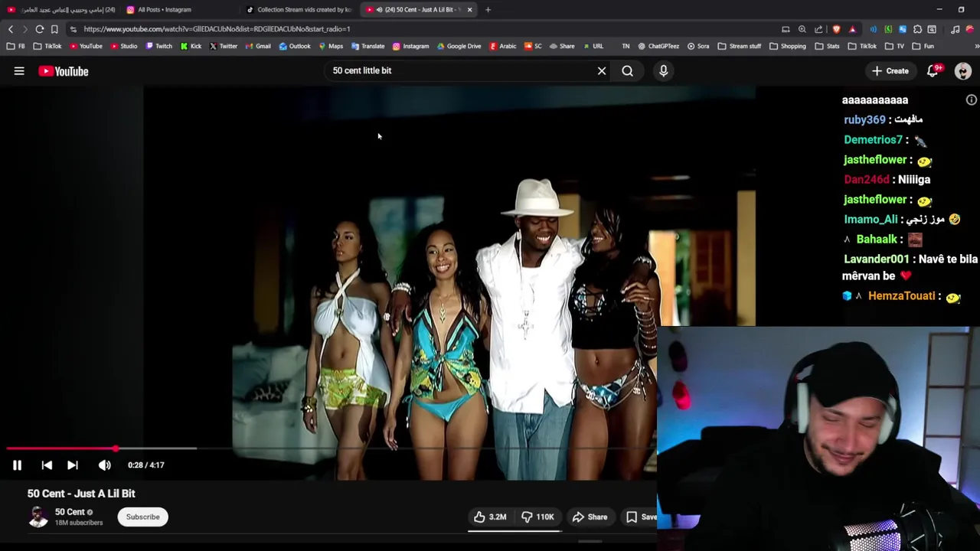Click the video title 50 Cent - Just A Lil Bit
980x551 pixels.
[x=81, y=494]
